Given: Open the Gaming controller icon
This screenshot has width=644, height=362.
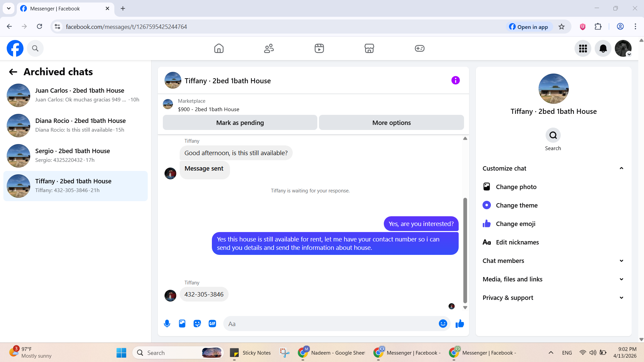Looking at the screenshot, I should pos(420,48).
